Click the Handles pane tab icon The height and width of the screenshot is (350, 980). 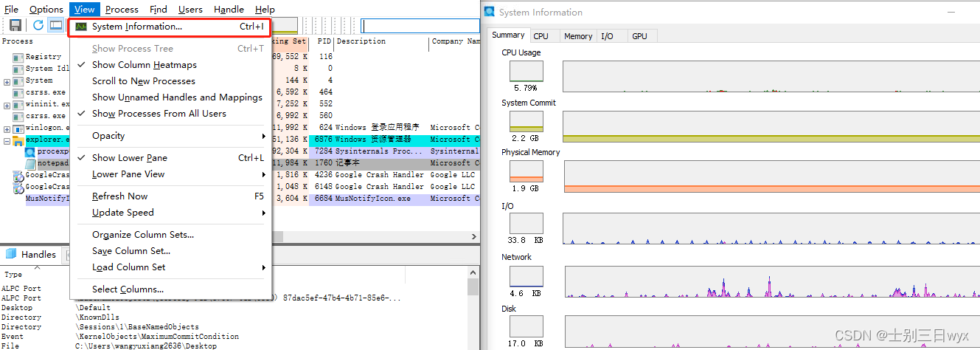point(11,254)
